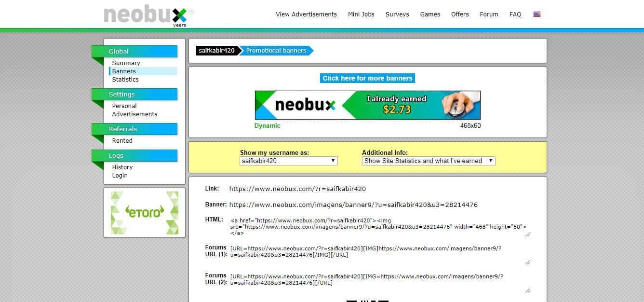Screen dimensions: 644x302
Task: Open the Games menu item
Action: 430,14
